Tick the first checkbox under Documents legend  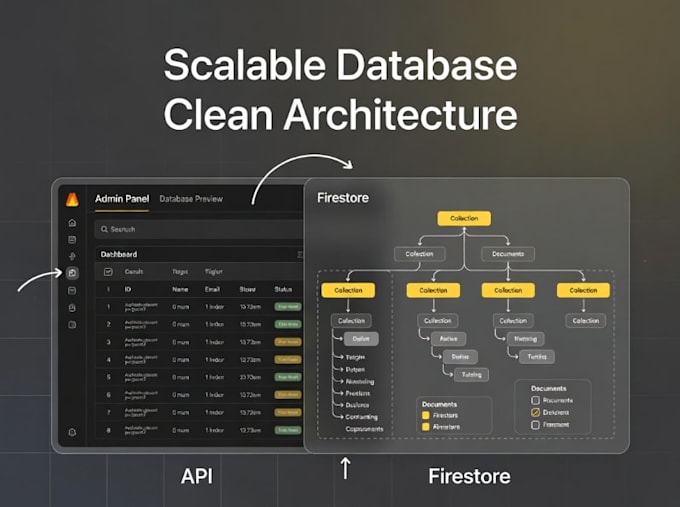click(535, 400)
